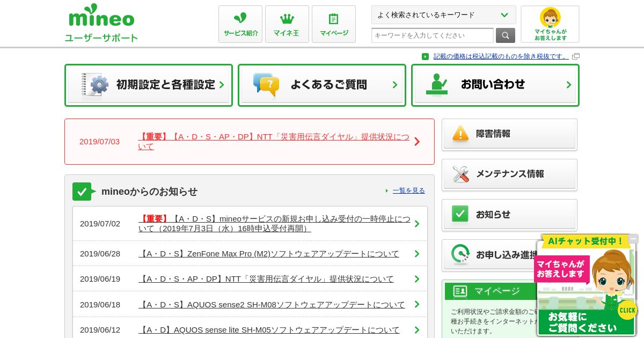This screenshot has width=644, height=338.
Task: Click the magnifier search button
Action: coord(506,35)
